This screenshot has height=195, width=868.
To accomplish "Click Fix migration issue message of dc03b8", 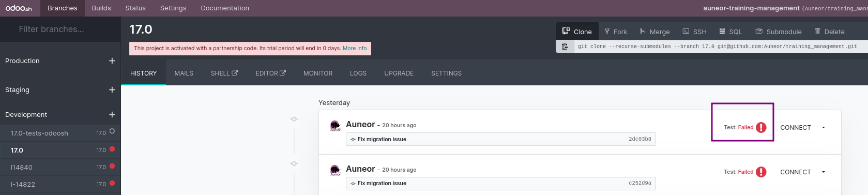I will 382,139.
